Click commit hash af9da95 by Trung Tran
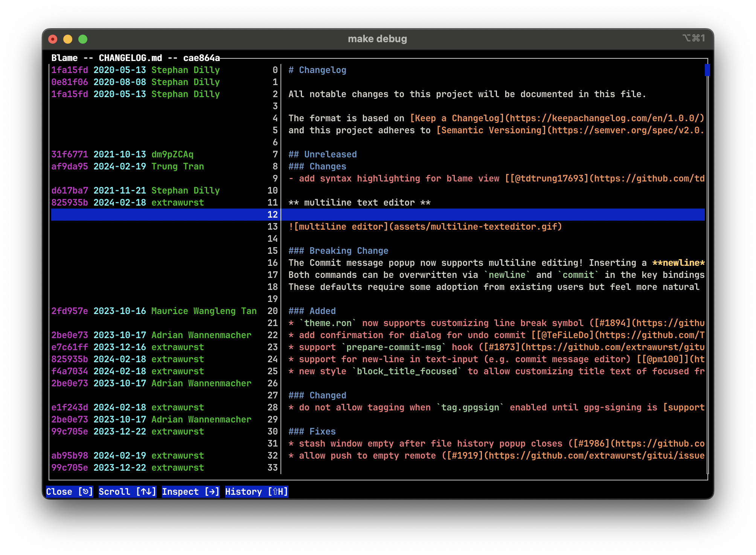756x555 pixels. click(70, 166)
